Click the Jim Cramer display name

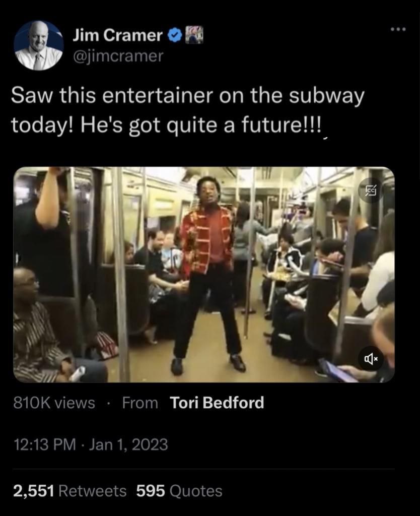[118, 35]
